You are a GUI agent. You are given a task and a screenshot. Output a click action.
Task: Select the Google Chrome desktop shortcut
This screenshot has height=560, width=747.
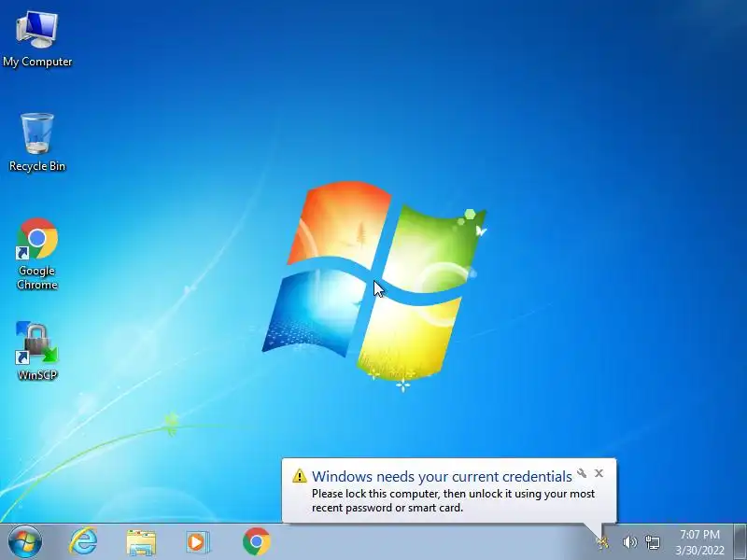click(x=37, y=254)
